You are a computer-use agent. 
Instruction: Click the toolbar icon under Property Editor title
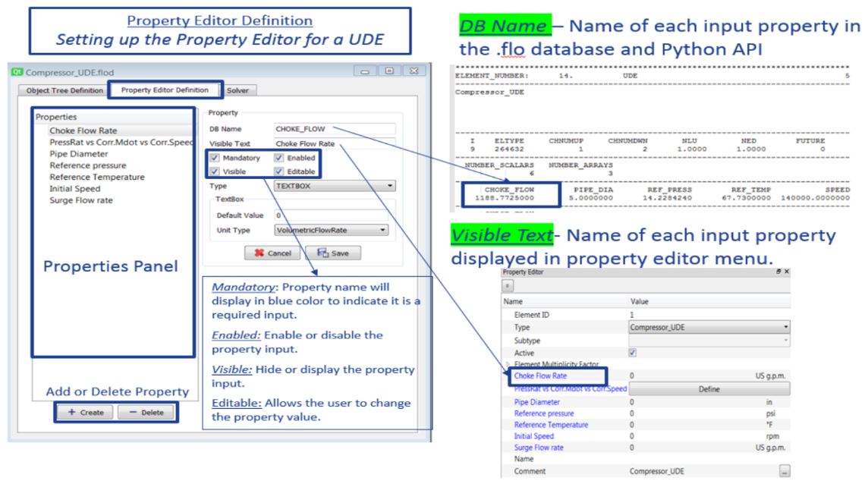tap(509, 285)
